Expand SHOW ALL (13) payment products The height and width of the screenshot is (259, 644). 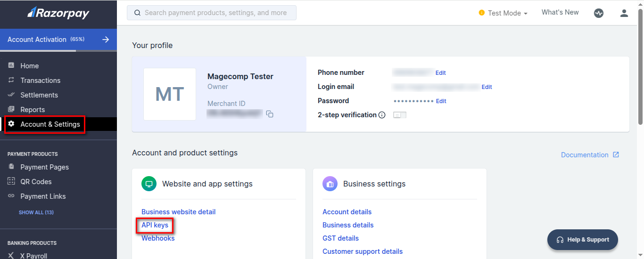pyautogui.click(x=36, y=212)
